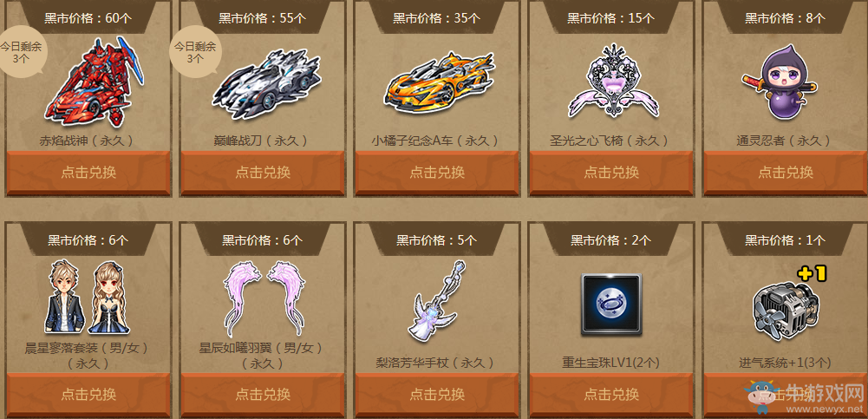Click the 今日剩余3个 bubble on 赤焰战神

(x=21, y=53)
